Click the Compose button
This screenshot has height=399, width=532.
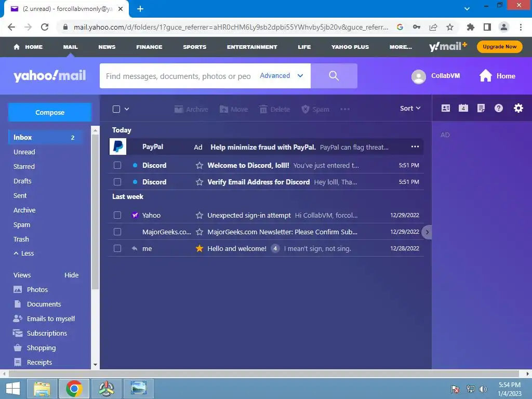coord(50,112)
